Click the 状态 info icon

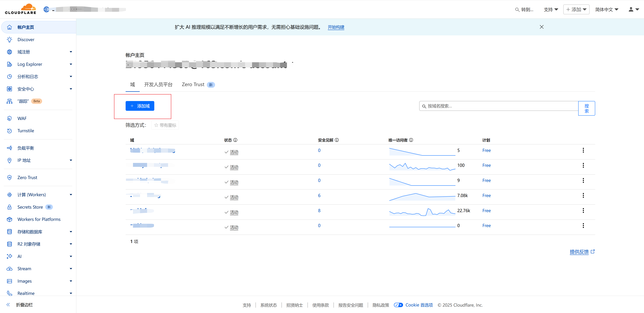click(235, 140)
